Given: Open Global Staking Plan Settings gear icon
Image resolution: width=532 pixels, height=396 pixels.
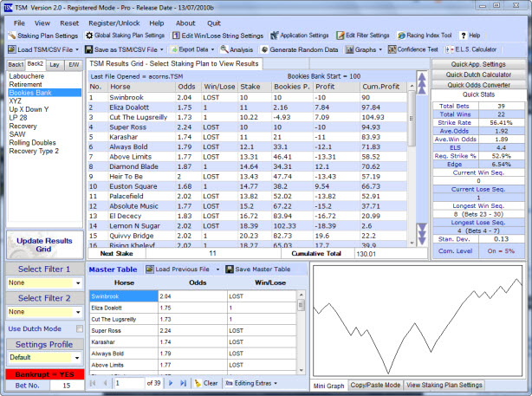Looking at the screenshot, I should pyautogui.click(x=89, y=36).
